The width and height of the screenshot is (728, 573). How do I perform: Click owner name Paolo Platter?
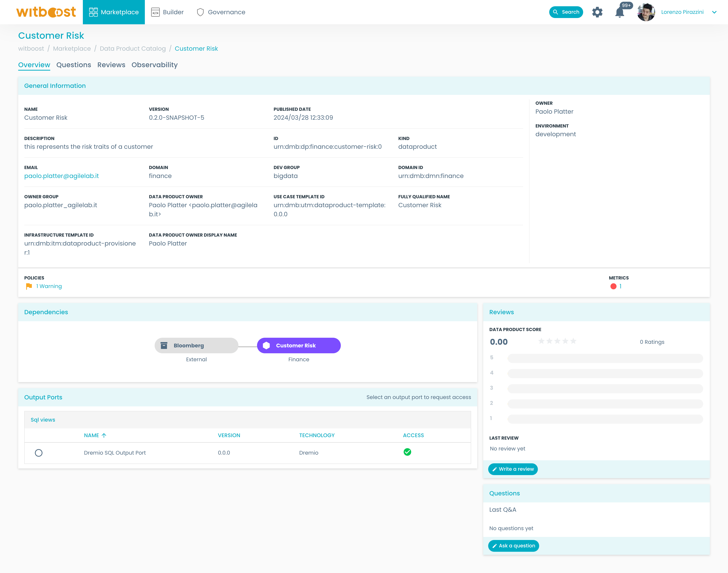point(554,112)
